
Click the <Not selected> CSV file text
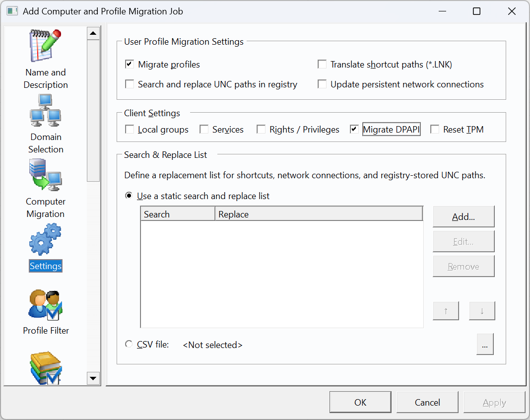point(212,345)
